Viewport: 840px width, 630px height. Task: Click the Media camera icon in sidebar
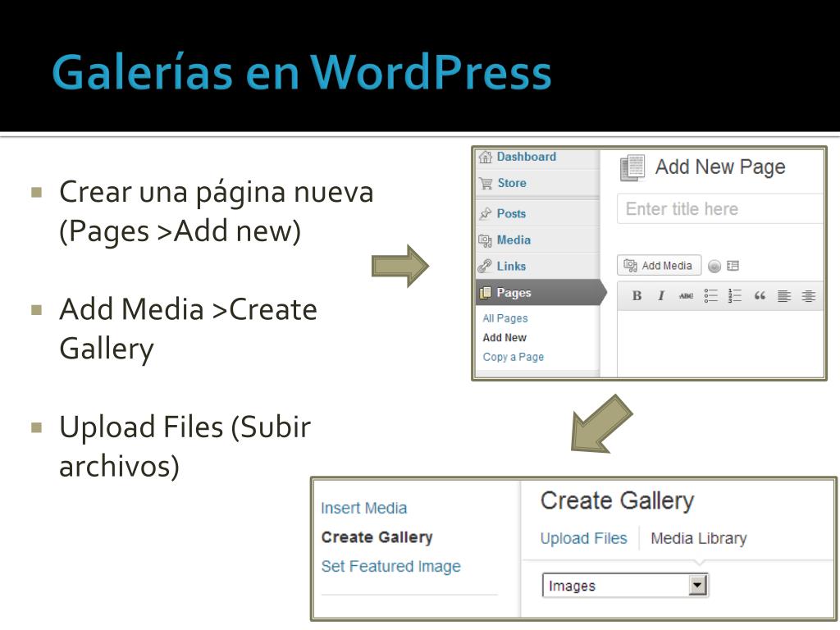(x=486, y=240)
